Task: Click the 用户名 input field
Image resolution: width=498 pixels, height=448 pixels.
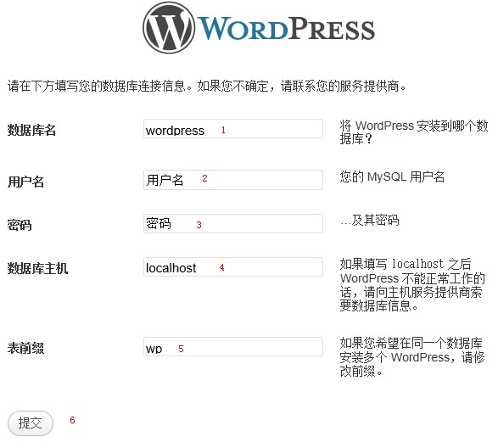Action: [x=233, y=180]
